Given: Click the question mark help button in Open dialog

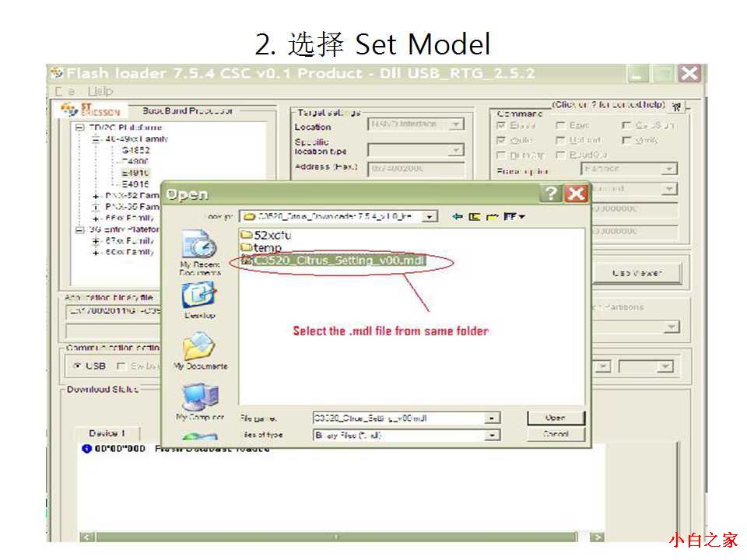Looking at the screenshot, I should click(551, 194).
